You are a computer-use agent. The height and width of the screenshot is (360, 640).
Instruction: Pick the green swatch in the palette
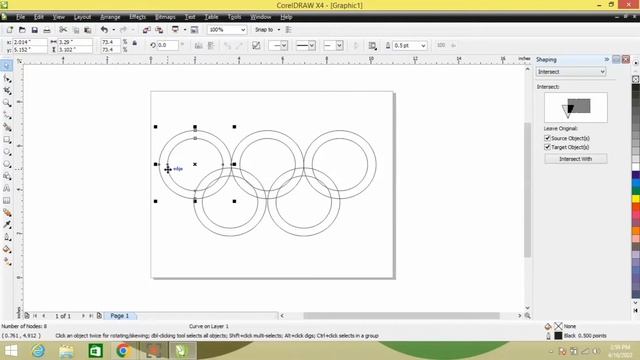[636, 191]
